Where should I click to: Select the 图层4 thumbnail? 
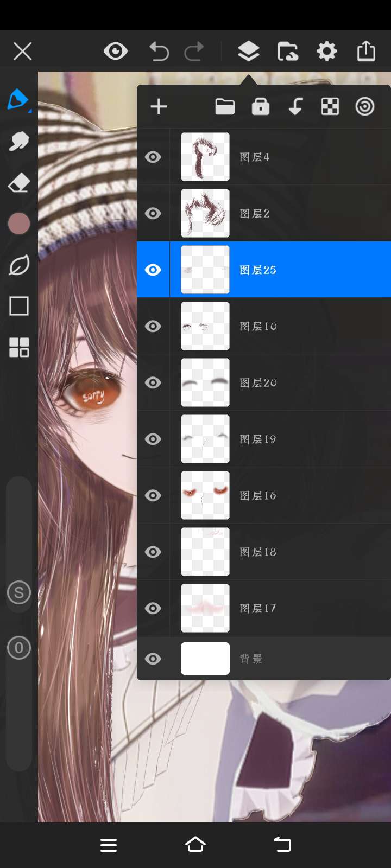click(205, 157)
